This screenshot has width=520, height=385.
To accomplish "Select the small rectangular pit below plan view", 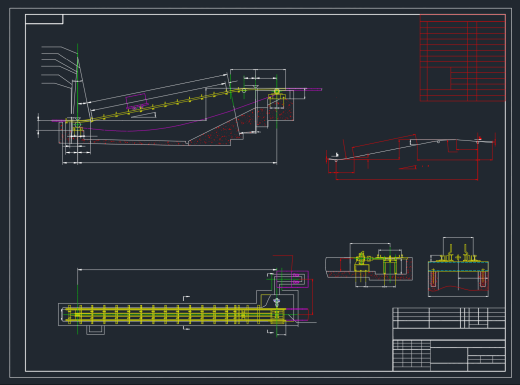I will point(96,330).
